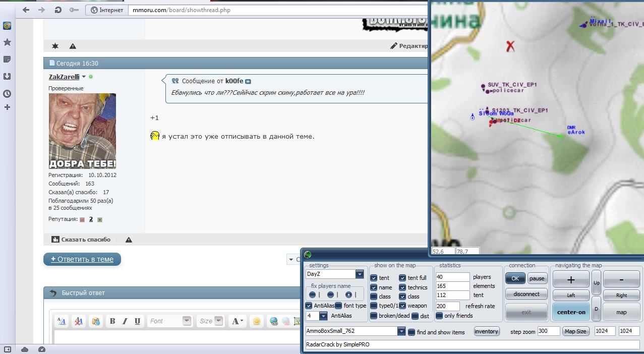Click the pause button in connection group
Screen dimensions: 644x354
[x=537, y=278]
